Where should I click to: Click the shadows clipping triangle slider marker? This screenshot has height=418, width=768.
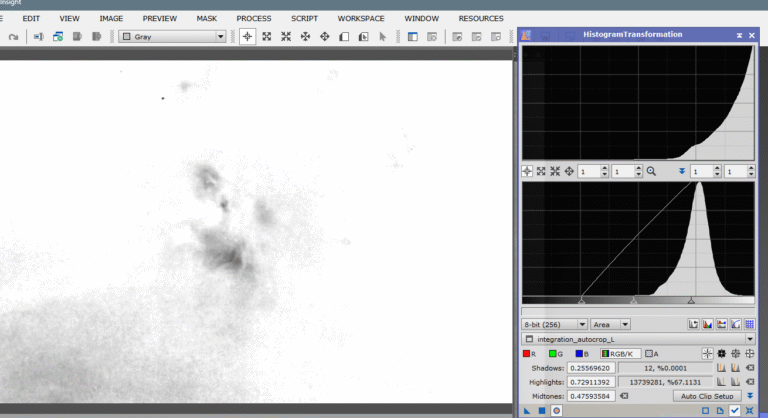581,300
